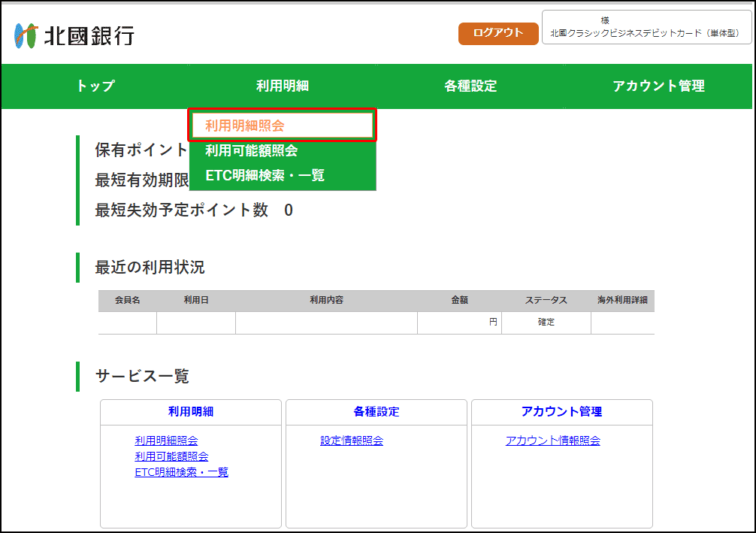The image size is (756, 533).
Task: Open アカウント管理 in the green navigation bar
Action: tap(658, 86)
